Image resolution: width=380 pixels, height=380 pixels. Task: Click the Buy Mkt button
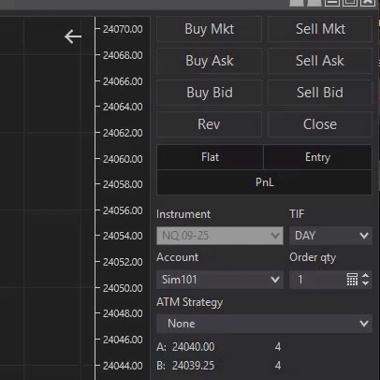pyautogui.click(x=209, y=29)
